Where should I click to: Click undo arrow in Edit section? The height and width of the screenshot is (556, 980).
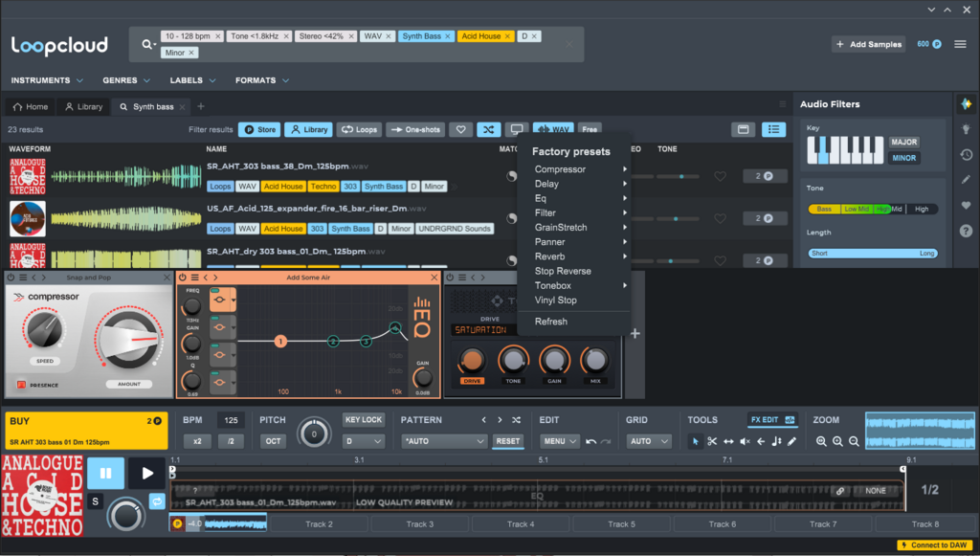(x=590, y=441)
